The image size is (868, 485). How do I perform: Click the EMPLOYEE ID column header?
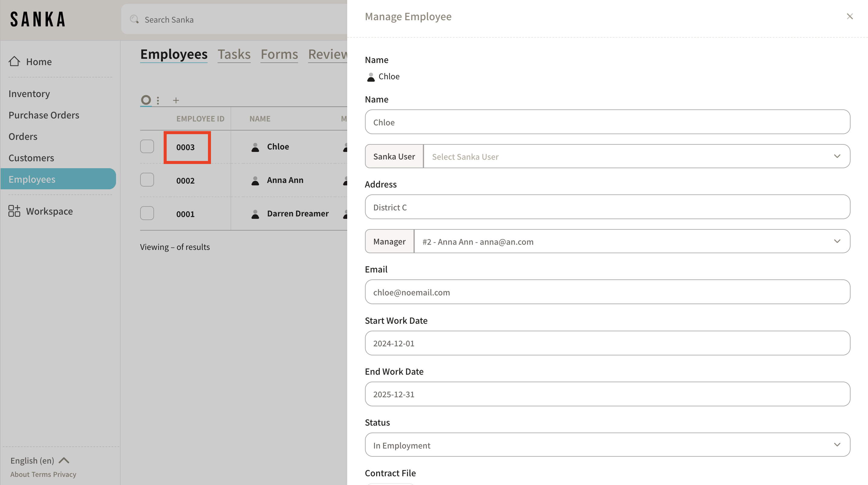(x=200, y=119)
